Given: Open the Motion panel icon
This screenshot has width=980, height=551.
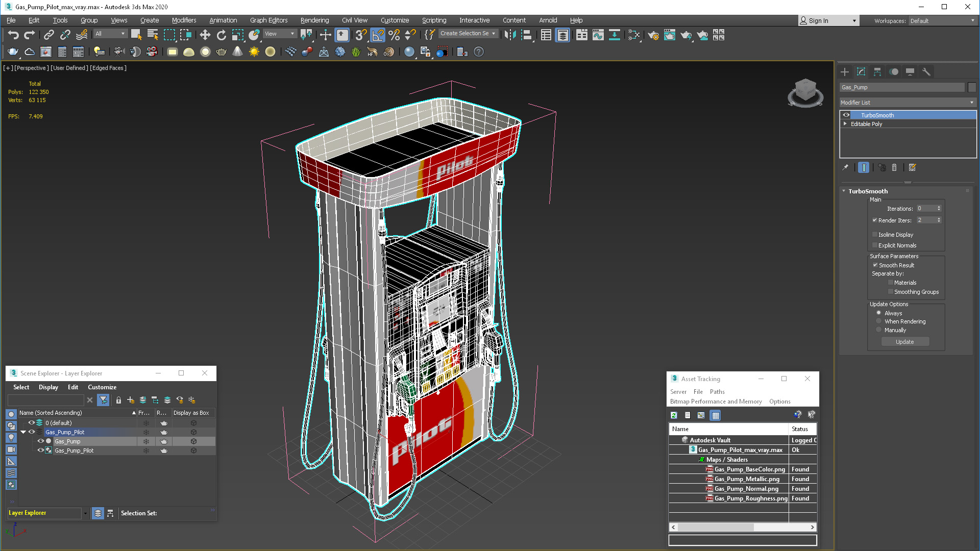Looking at the screenshot, I should pyautogui.click(x=894, y=72).
